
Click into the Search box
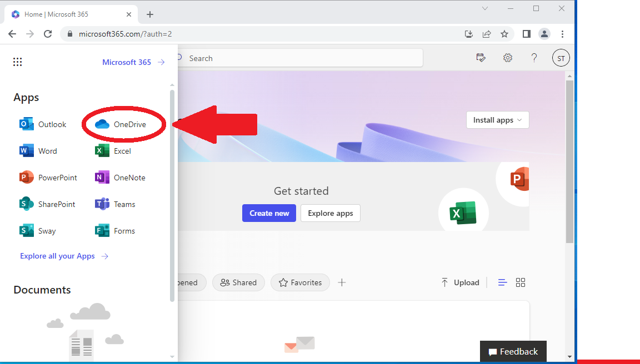(x=300, y=58)
